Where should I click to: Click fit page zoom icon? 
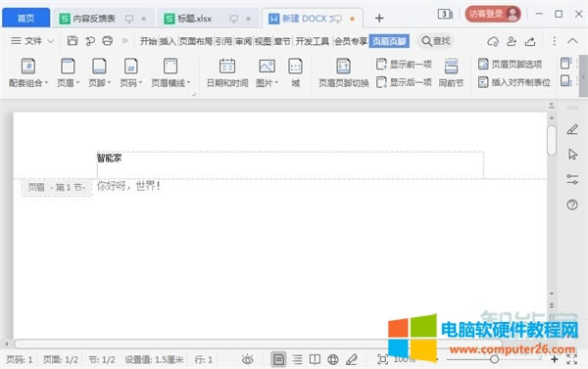pos(382,359)
